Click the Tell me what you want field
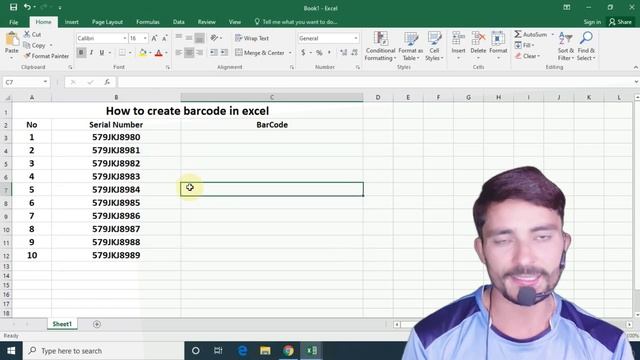 tap(296, 22)
